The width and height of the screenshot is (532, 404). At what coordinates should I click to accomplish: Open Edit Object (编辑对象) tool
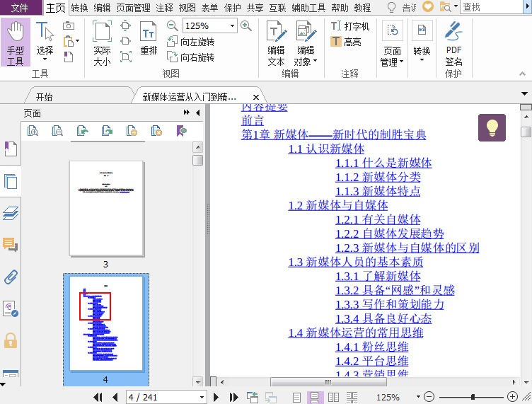pyautogui.click(x=306, y=43)
